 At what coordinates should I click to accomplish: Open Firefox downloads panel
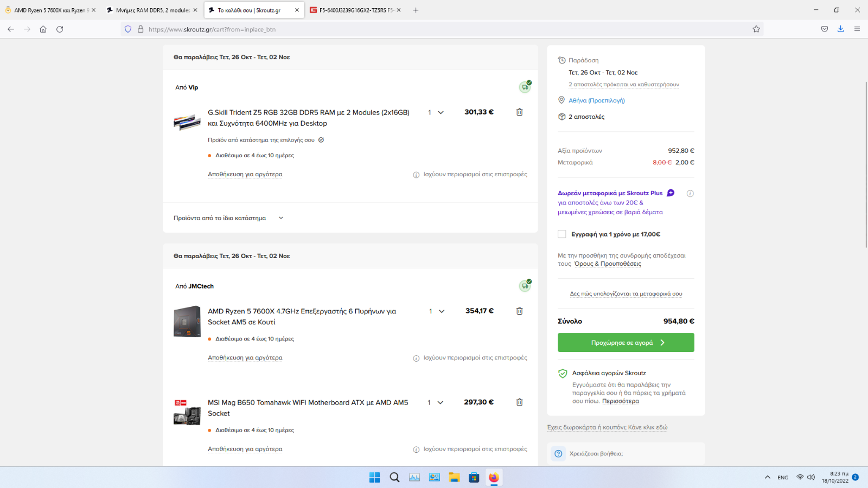click(840, 29)
